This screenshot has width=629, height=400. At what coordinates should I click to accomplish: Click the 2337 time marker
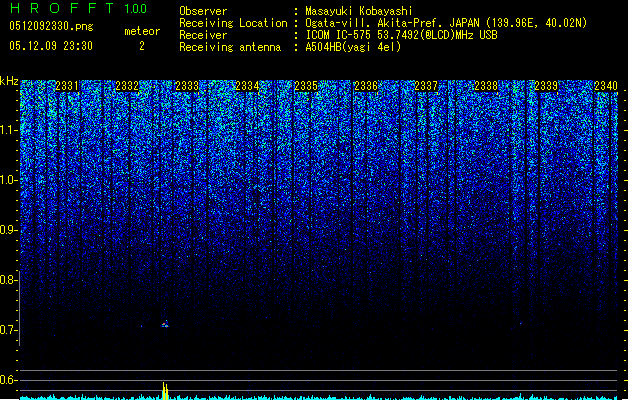tap(426, 86)
